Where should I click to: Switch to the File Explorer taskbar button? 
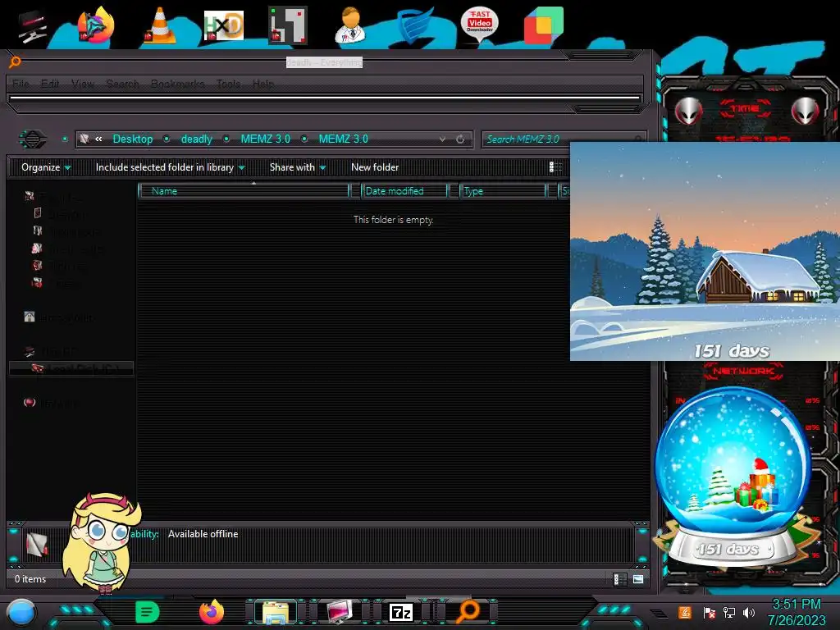[276, 612]
